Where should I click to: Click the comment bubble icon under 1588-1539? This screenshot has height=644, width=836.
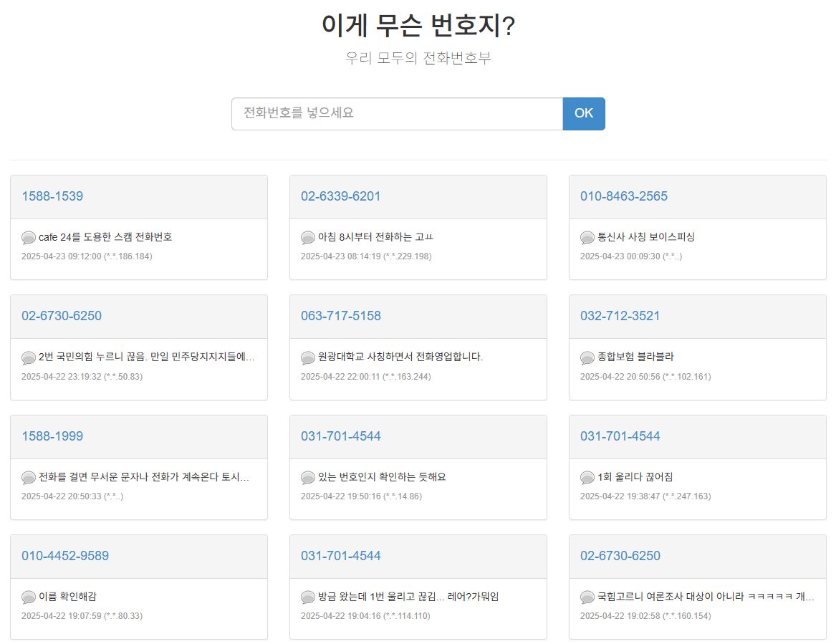click(x=28, y=237)
